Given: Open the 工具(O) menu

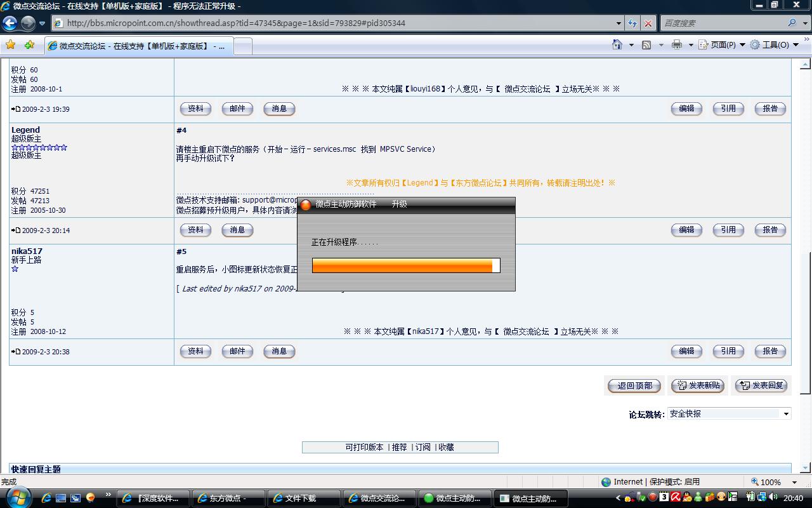Looking at the screenshot, I should pyautogui.click(x=774, y=45).
